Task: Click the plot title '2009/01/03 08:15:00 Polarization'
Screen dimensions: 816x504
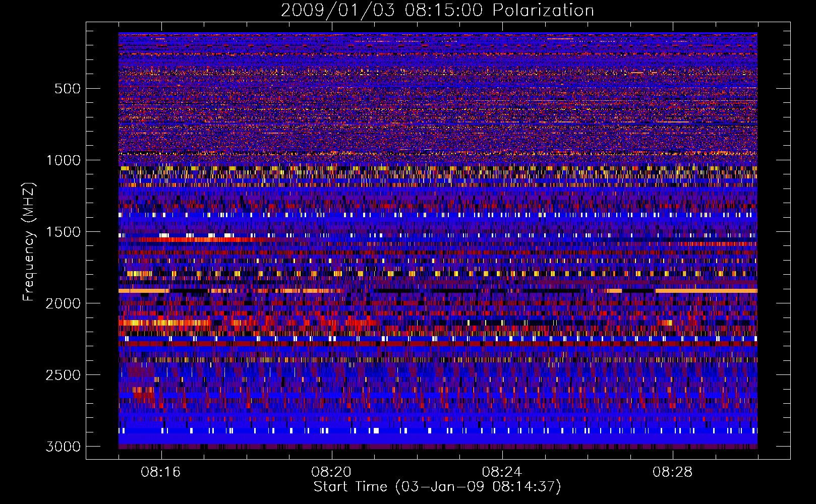Action: click(x=437, y=10)
